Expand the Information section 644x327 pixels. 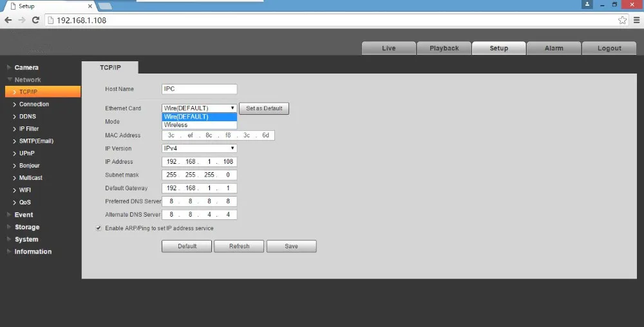click(x=33, y=252)
